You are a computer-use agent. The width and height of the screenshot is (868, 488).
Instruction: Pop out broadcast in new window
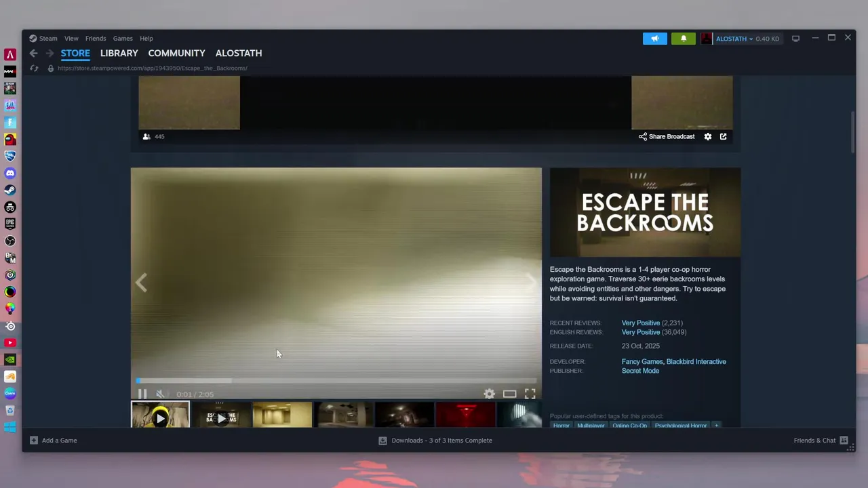point(724,136)
